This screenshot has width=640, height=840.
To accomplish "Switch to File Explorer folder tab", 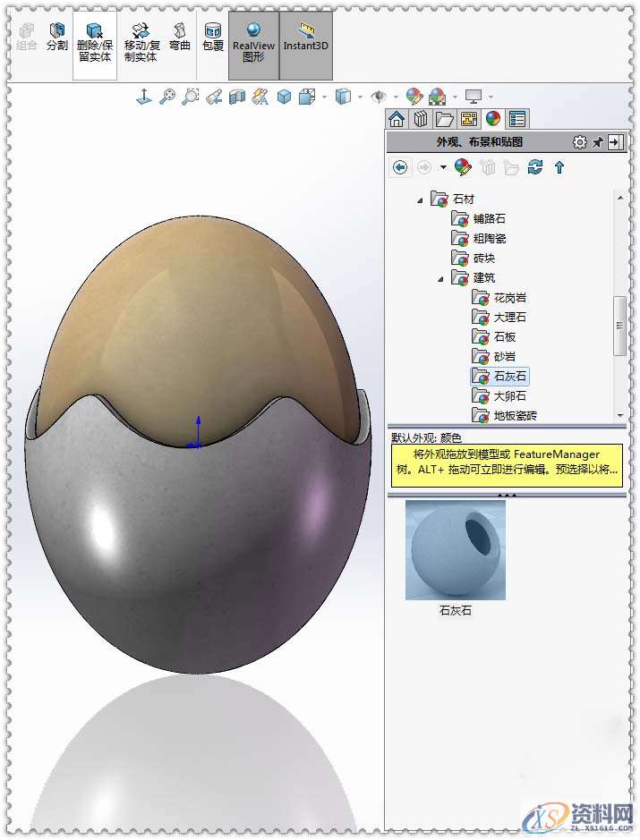I will [x=445, y=119].
